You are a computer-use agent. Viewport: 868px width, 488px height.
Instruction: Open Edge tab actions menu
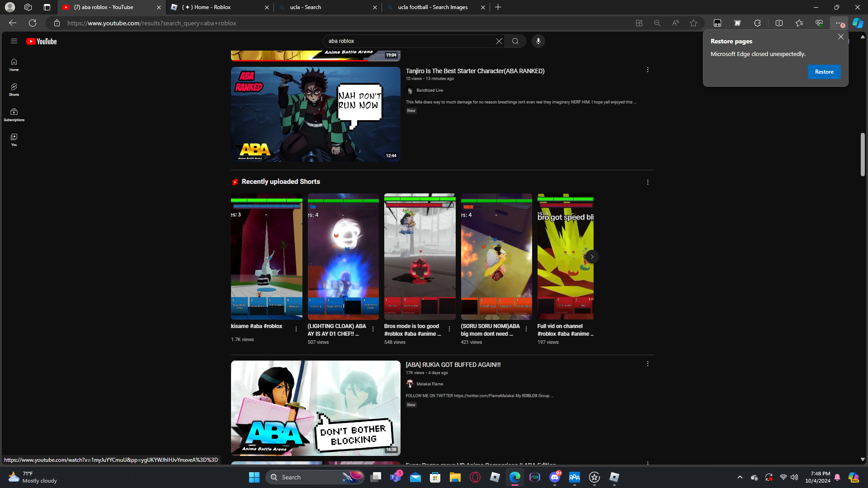[47, 7]
